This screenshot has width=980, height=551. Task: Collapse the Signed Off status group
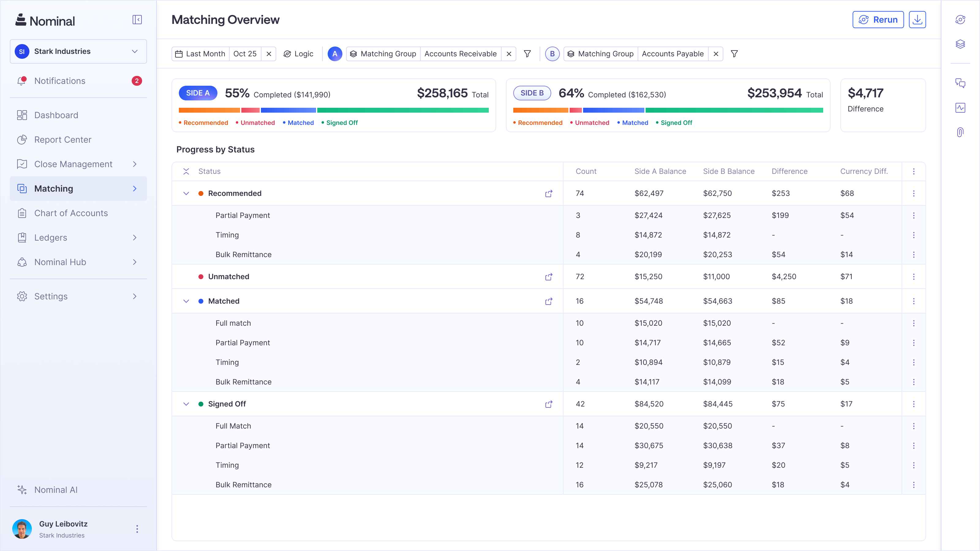(x=187, y=404)
